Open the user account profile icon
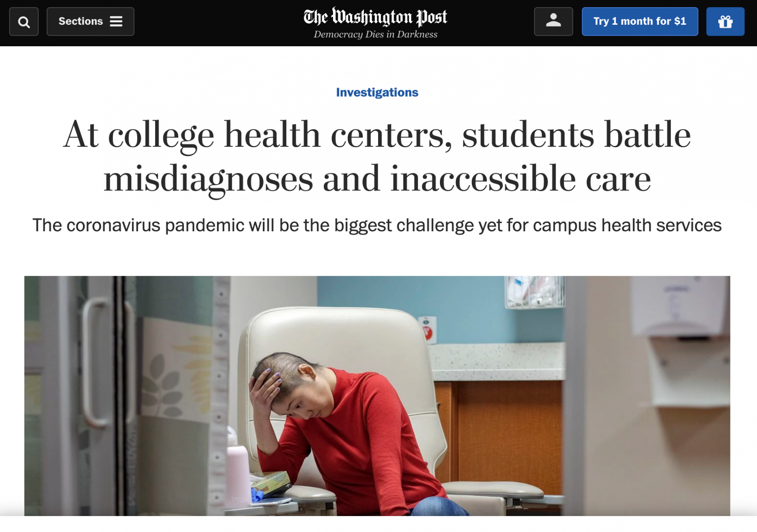 coord(553,21)
